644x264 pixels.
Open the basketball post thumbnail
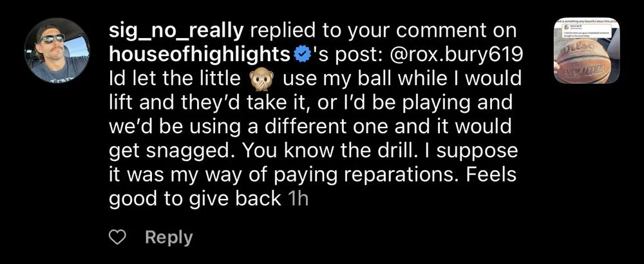click(x=587, y=50)
